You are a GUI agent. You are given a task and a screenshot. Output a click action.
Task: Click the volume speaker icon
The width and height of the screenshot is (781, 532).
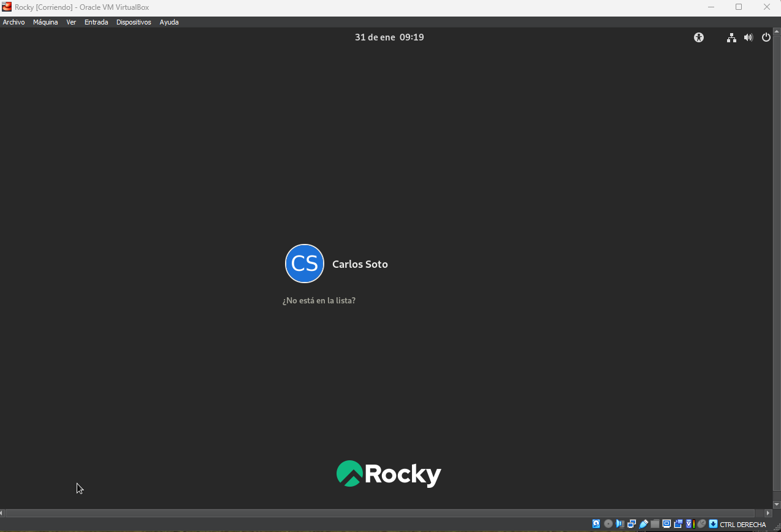pyautogui.click(x=748, y=37)
